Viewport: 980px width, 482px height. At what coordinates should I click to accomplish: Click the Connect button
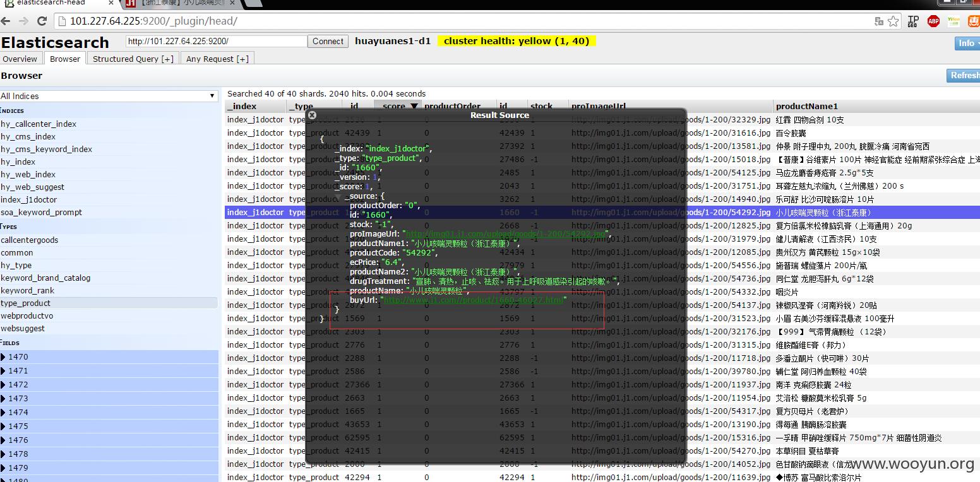click(328, 41)
